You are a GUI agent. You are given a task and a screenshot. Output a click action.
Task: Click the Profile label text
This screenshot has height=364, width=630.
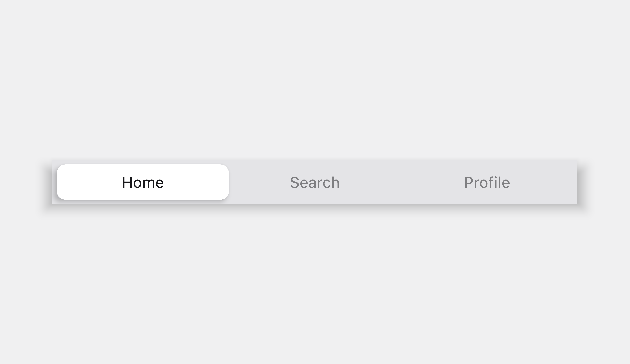click(487, 182)
